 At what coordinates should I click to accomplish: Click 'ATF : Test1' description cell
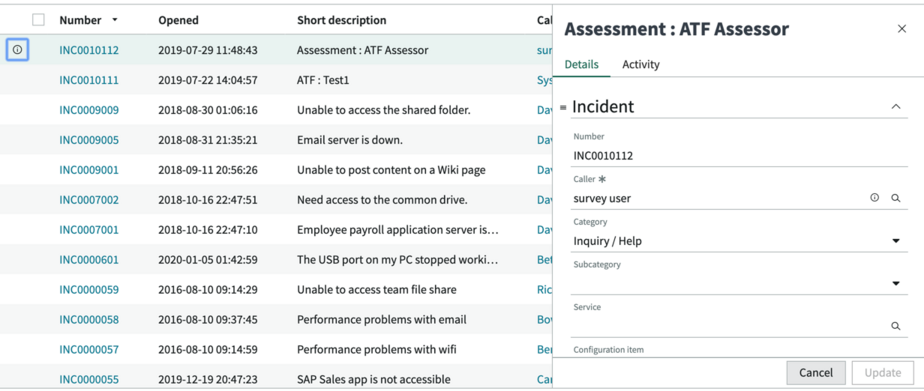pyautogui.click(x=323, y=80)
